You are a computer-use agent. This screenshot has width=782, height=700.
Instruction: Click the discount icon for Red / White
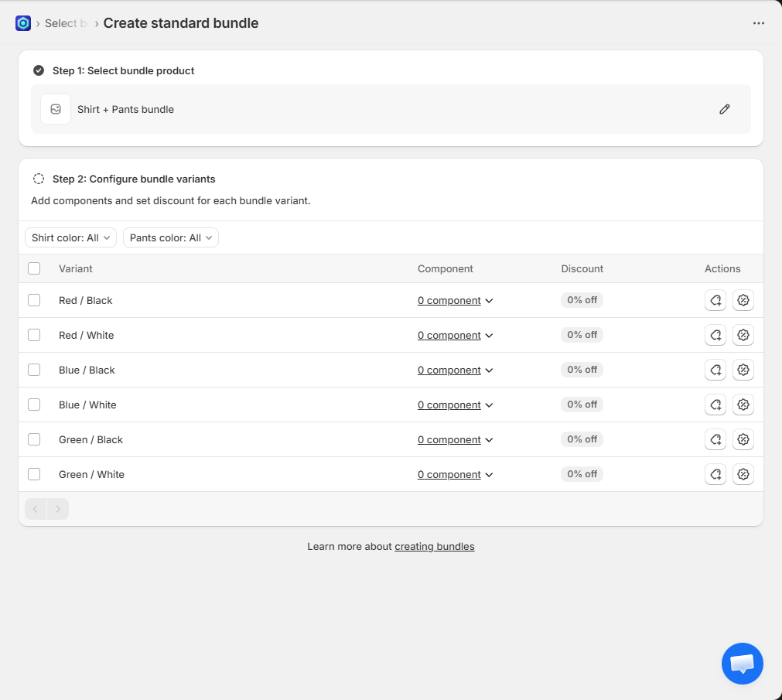click(743, 335)
